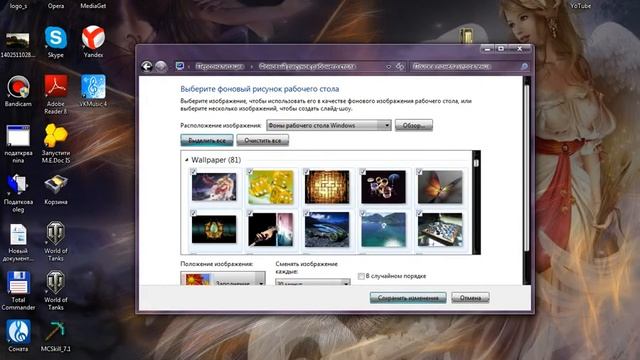This screenshot has height=360, width=640.
Task: Go forward with the navigation arrow
Action: click(160, 66)
